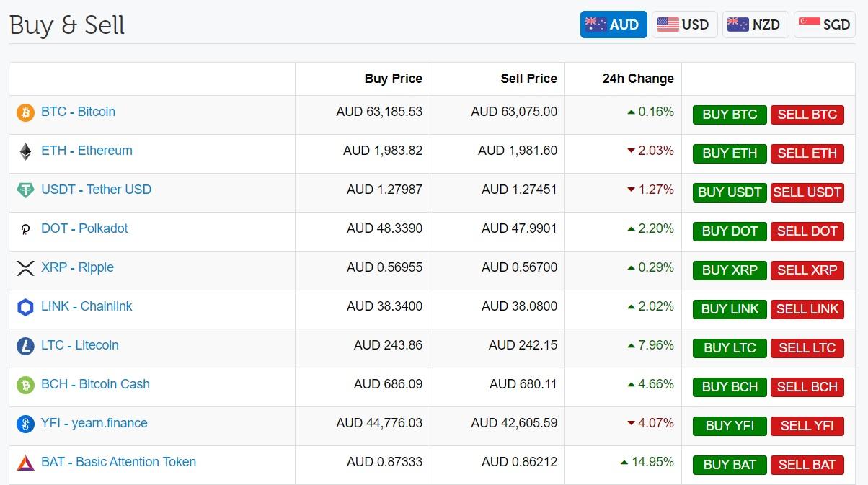The width and height of the screenshot is (868, 485).
Task: Click the yearn.finance icon
Action: [x=25, y=424]
